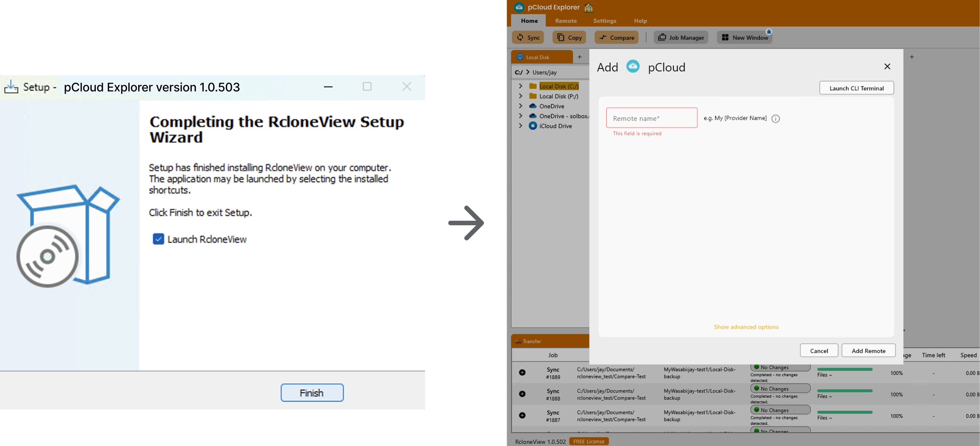
Task: Open the Job Manager
Action: click(x=662, y=37)
